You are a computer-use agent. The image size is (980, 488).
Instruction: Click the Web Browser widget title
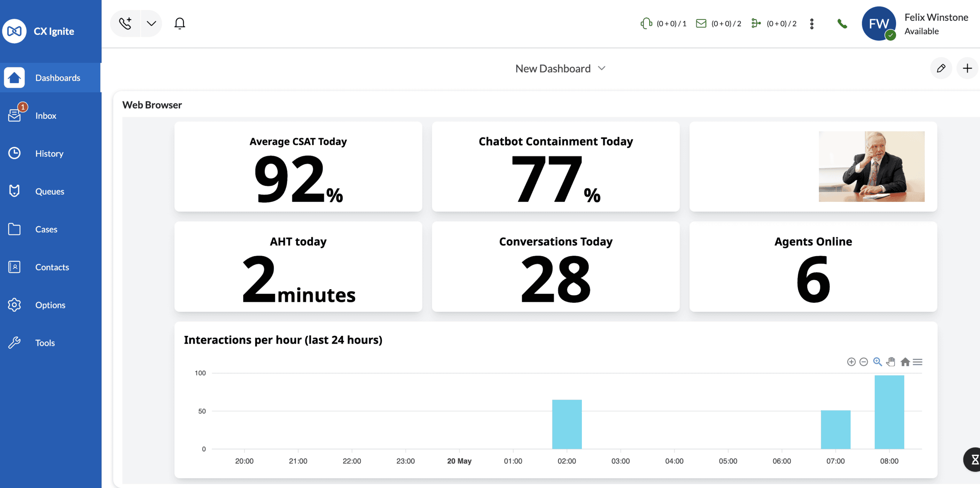pyautogui.click(x=152, y=105)
